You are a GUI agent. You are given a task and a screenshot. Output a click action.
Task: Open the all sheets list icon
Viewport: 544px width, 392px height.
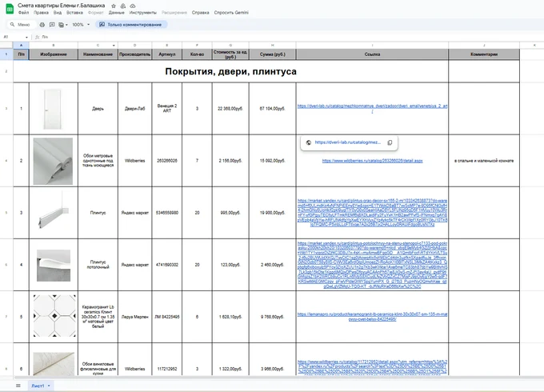18,386
